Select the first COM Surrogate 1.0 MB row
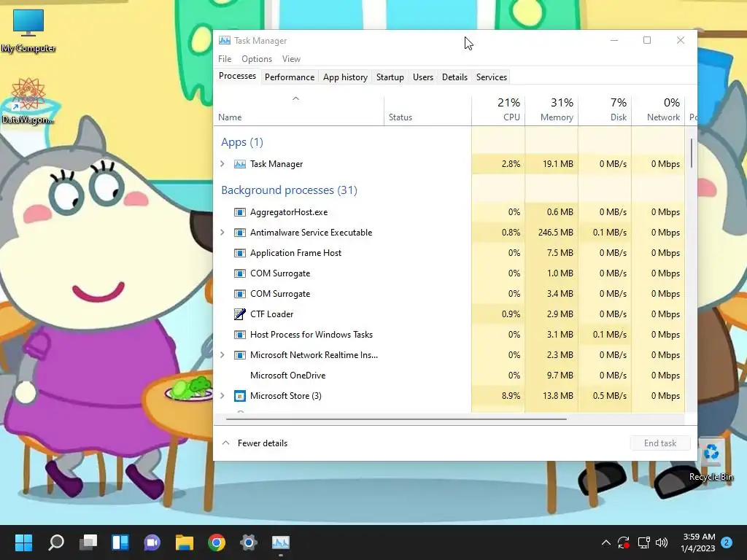The width and height of the screenshot is (747, 560). coord(449,273)
